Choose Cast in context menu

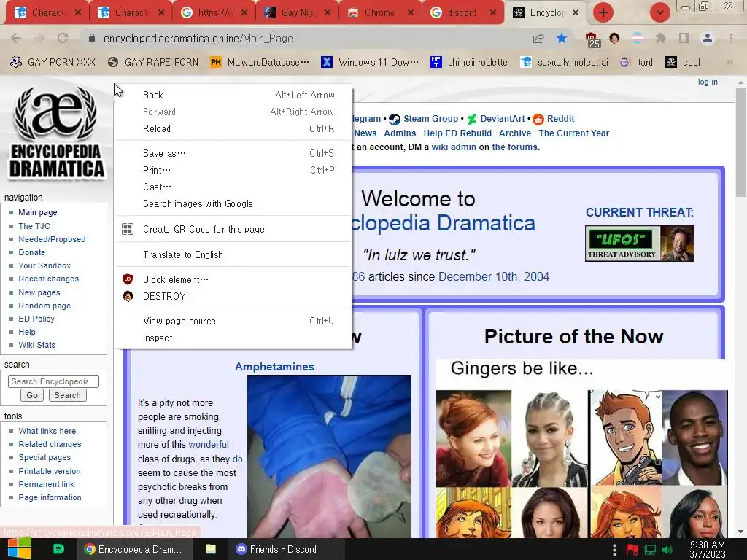pyautogui.click(x=233, y=187)
